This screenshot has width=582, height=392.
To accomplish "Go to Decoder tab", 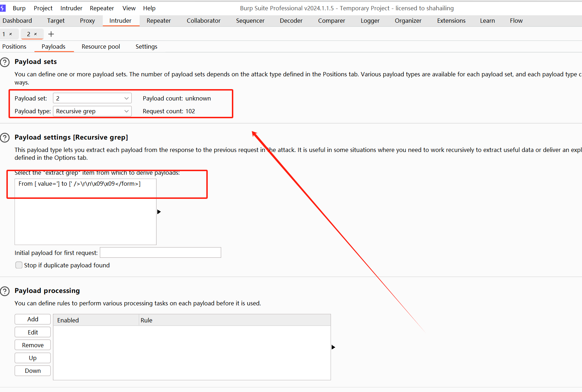I will point(291,21).
